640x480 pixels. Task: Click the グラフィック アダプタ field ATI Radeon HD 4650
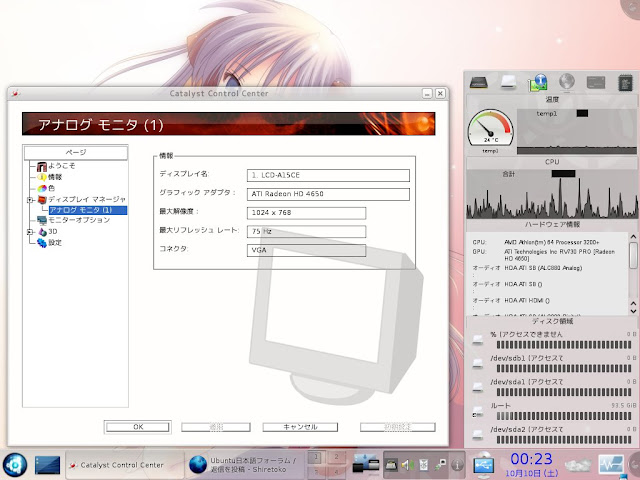[x=328, y=194]
